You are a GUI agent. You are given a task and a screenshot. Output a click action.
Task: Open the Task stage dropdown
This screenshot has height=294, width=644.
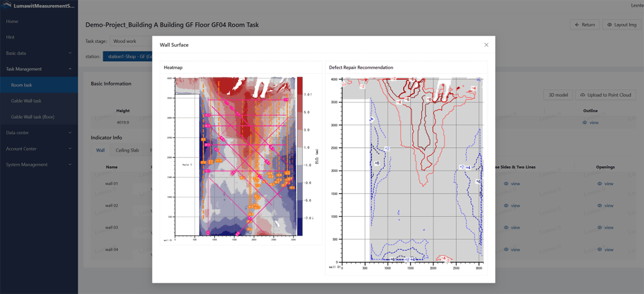(x=131, y=41)
